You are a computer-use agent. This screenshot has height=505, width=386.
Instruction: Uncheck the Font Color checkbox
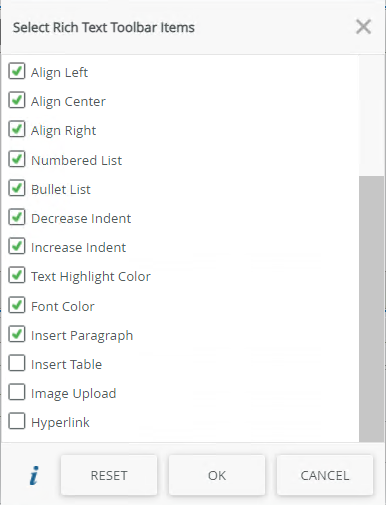point(17,305)
